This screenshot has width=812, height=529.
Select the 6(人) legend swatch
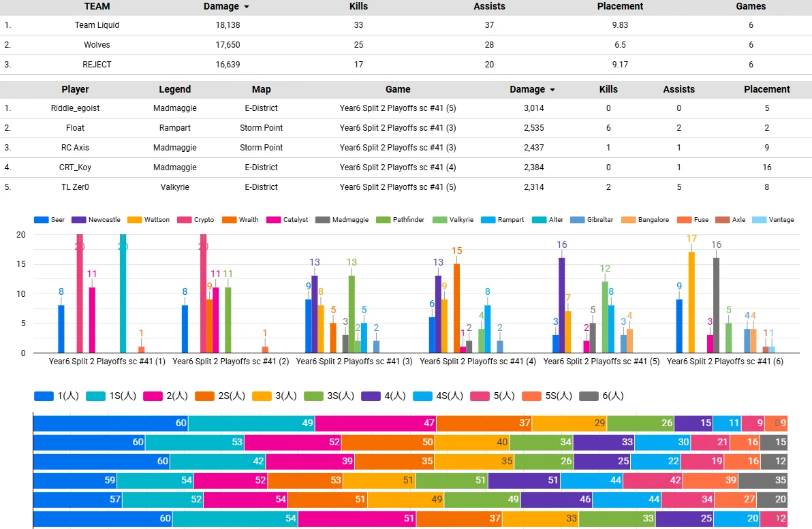coord(589,396)
